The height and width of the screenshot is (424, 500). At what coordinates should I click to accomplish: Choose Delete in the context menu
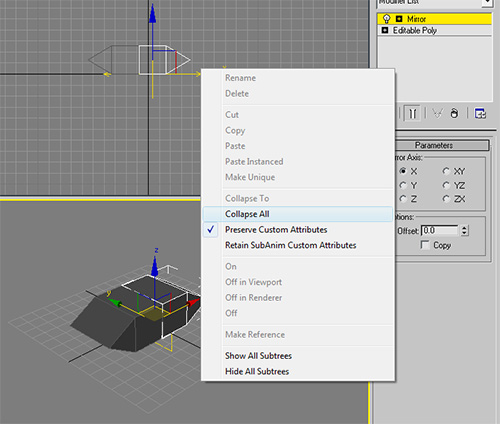(298, 94)
